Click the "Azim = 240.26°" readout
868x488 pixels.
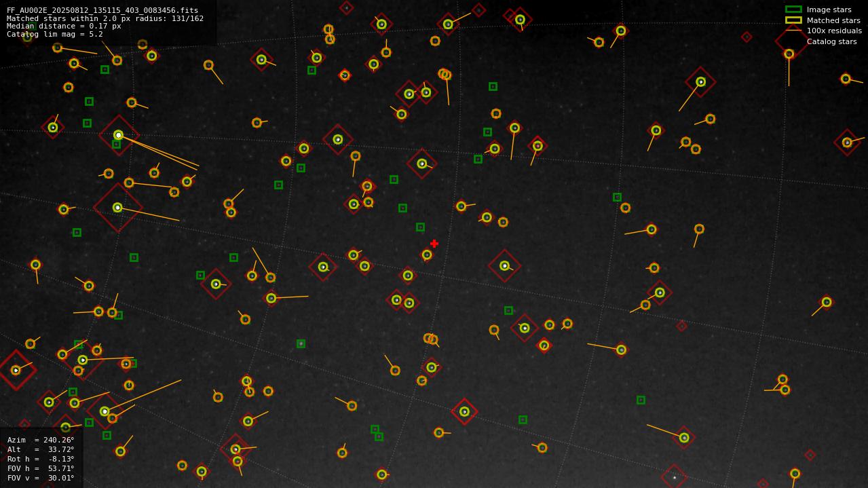[41, 440]
